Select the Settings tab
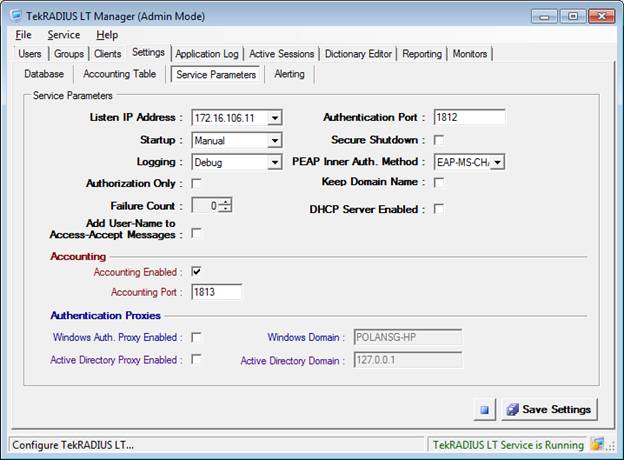Viewport: 624px width, 460px height. (x=148, y=53)
